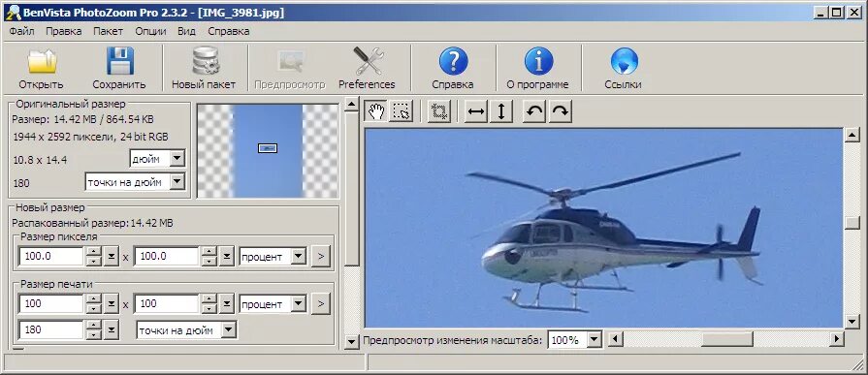Open the Опции menu
The image size is (868, 375).
[x=150, y=31]
